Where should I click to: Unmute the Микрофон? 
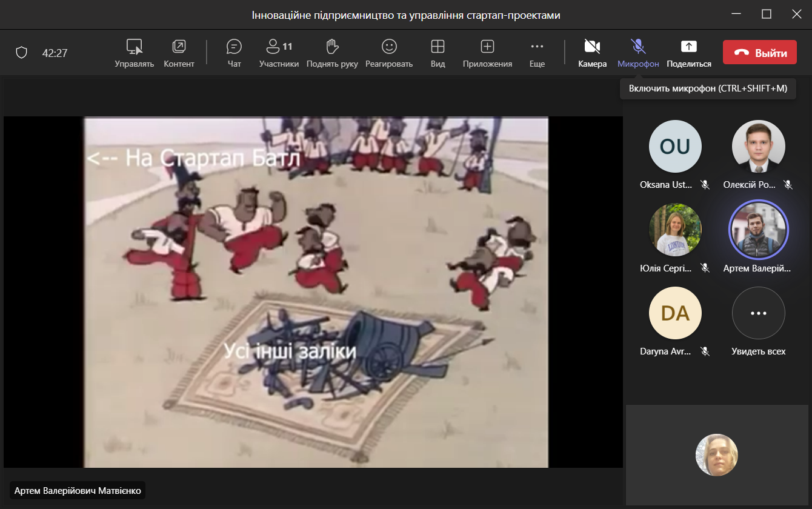pos(638,53)
